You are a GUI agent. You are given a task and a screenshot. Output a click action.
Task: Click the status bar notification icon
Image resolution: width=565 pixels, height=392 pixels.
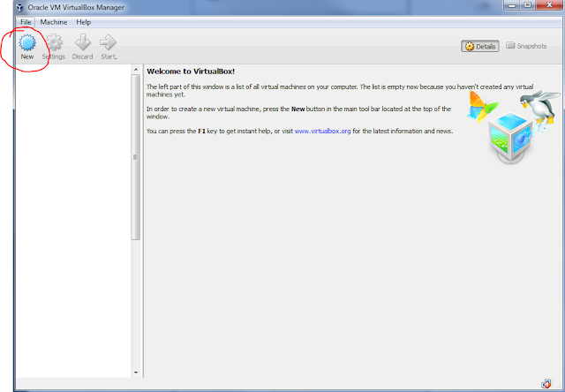pos(546,384)
